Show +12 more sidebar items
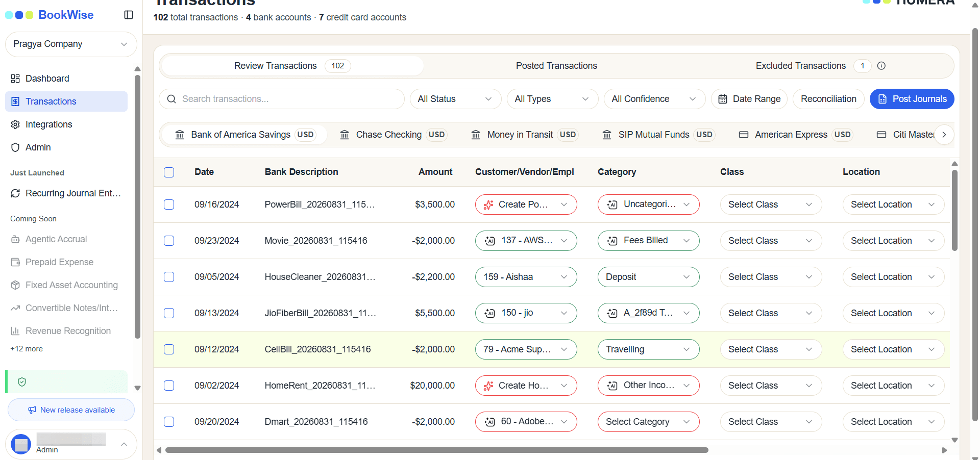The image size is (980, 460). coord(27,349)
